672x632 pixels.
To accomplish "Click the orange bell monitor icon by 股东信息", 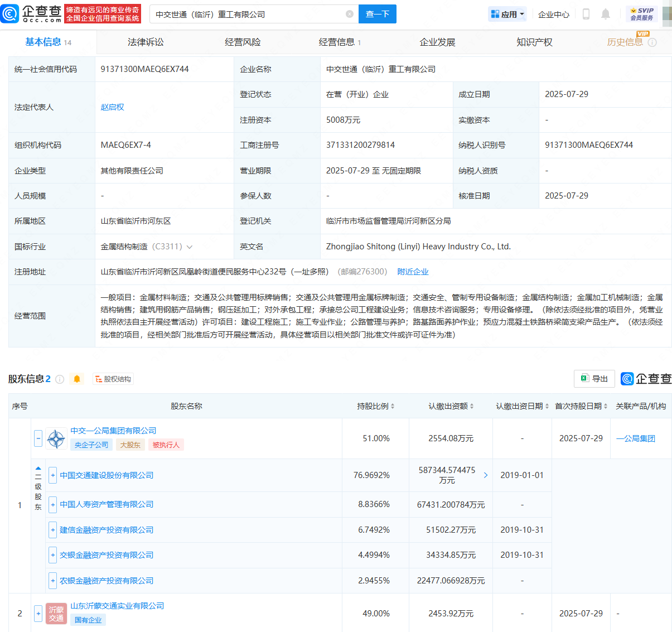I will pyautogui.click(x=77, y=379).
